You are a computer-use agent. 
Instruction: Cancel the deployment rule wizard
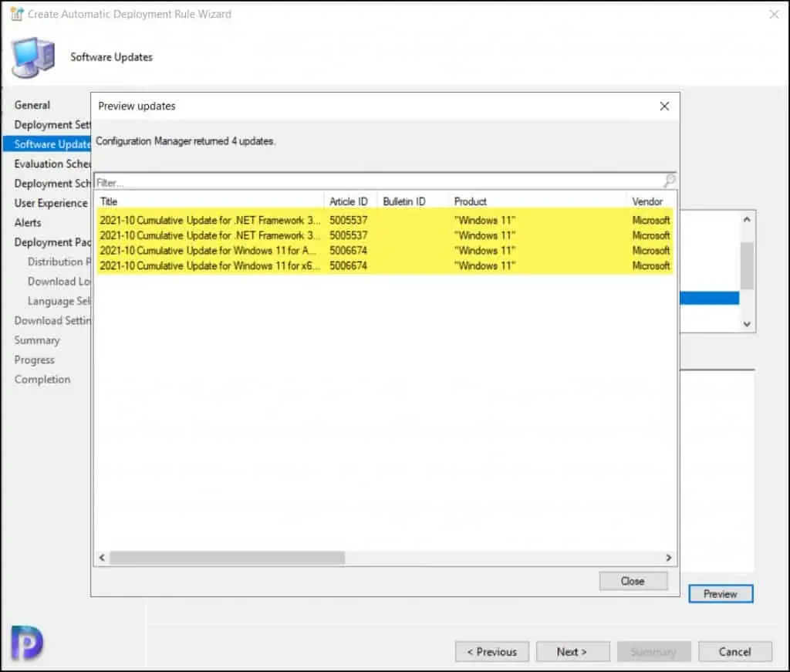tap(734, 651)
